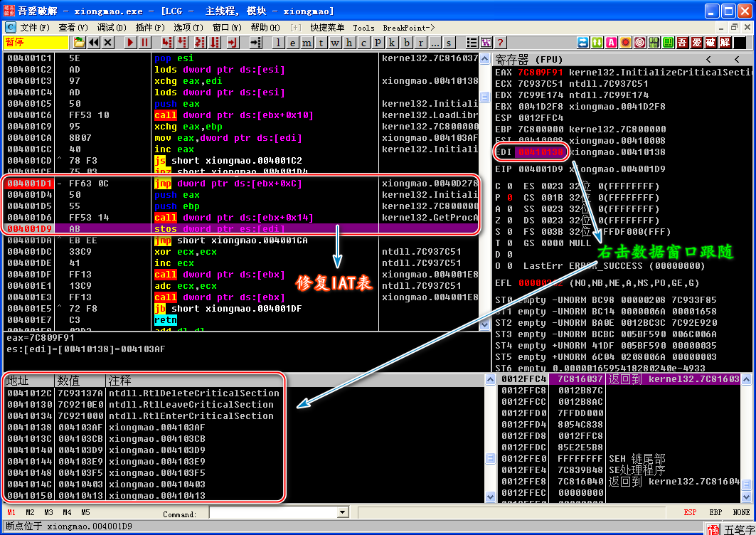Image resolution: width=756 pixels, height=535 pixels.
Task: Open the 调试(D) menu
Action: pos(112,28)
